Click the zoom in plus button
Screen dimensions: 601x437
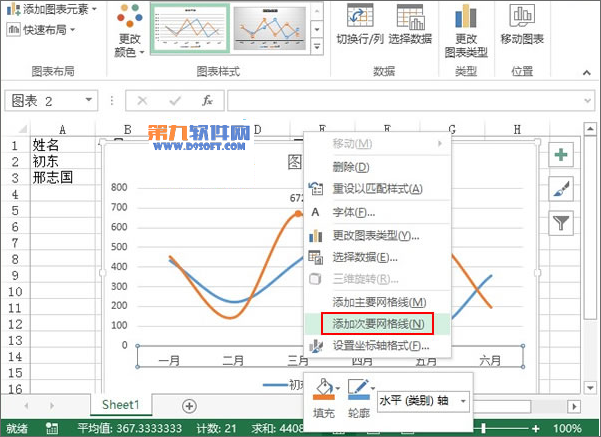[x=535, y=428]
